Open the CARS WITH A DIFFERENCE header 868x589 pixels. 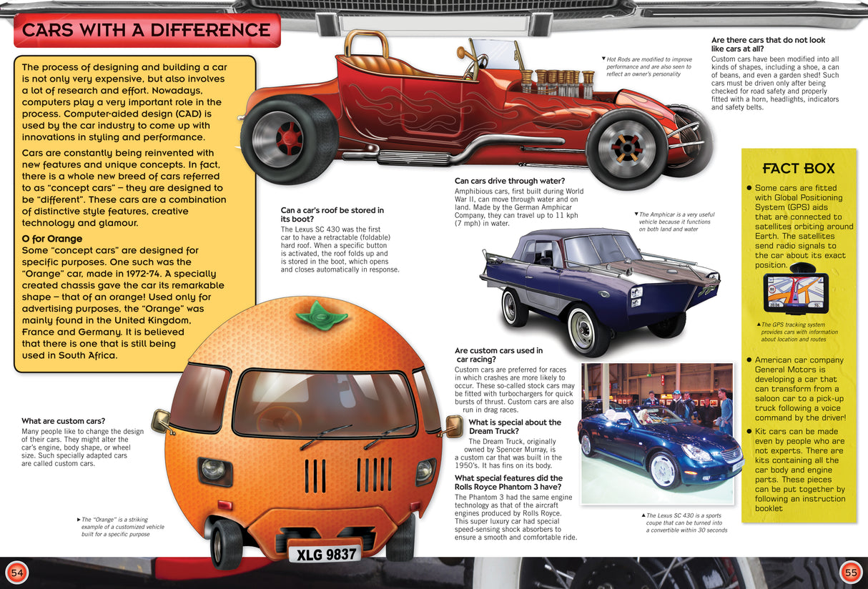[x=145, y=30]
